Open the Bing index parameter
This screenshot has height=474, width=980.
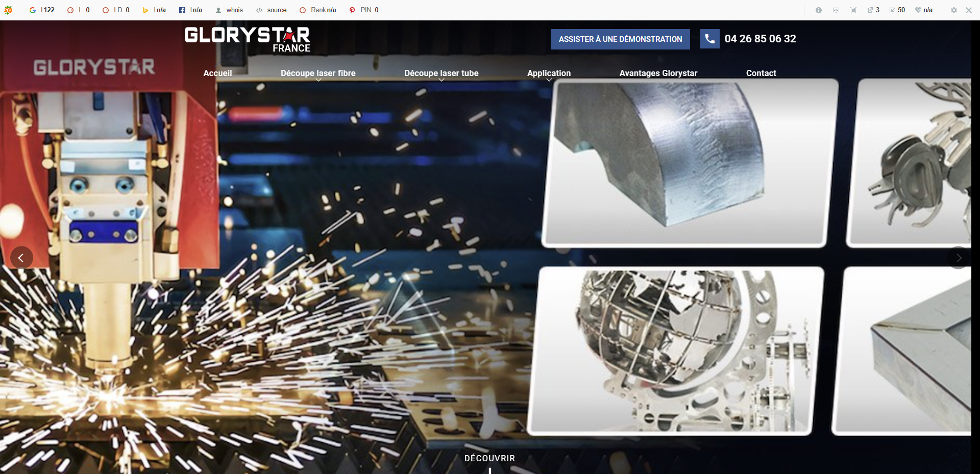[x=154, y=10]
